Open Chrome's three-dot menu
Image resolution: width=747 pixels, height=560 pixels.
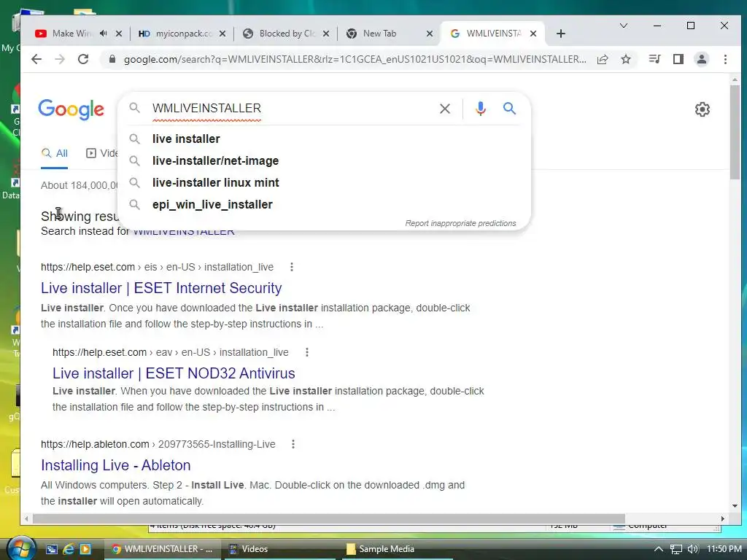(x=725, y=59)
